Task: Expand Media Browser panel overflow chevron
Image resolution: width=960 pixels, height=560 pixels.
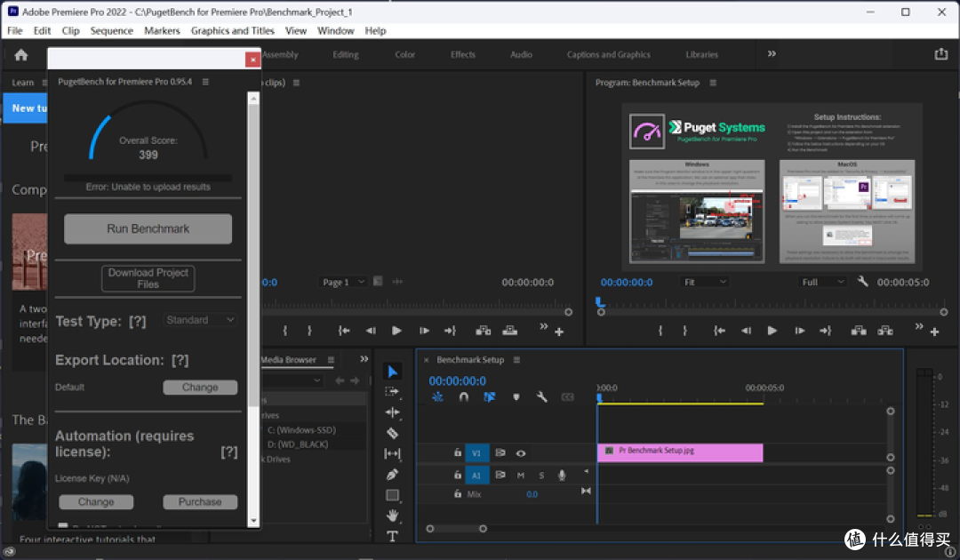Action: (364, 359)
